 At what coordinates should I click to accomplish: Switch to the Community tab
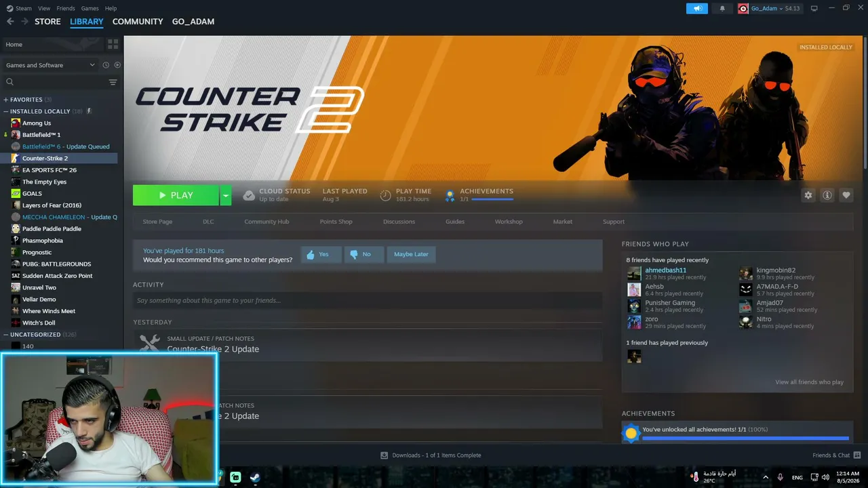pyautogui.click(x=138, y=22)
